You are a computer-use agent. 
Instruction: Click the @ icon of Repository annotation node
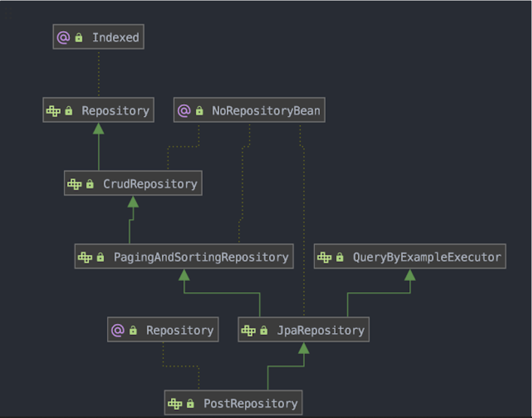click(x=118, y=330)
